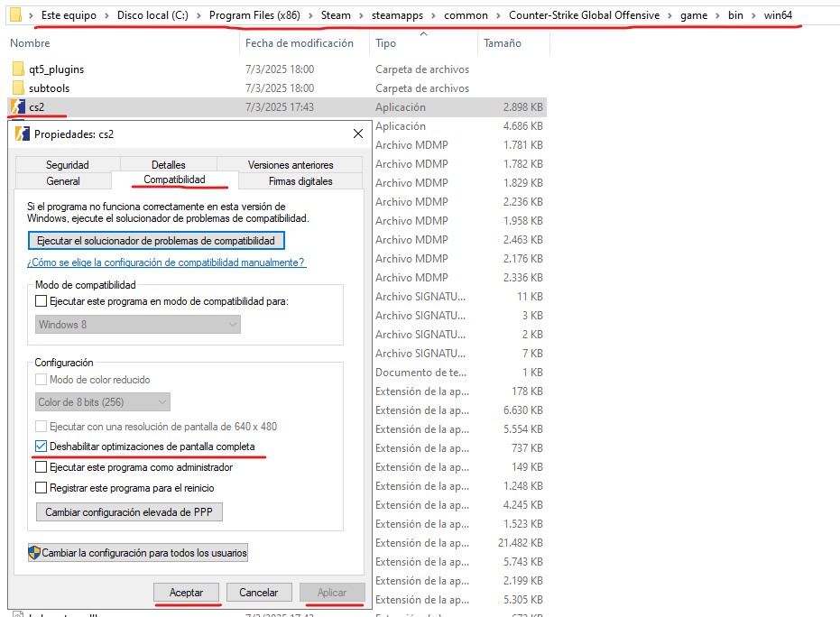
Task: Expand the chevron after 'game' breadcrumb
Action: tap(717, 15)
